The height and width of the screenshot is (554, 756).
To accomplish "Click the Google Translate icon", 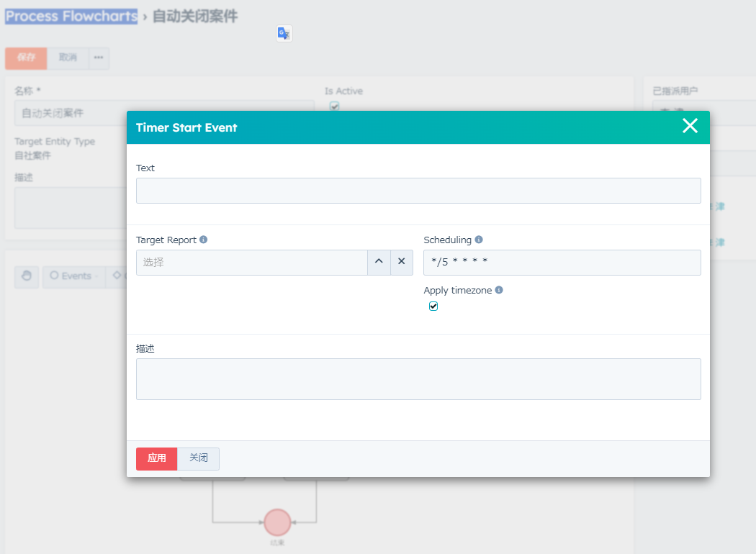I will 284,33.
